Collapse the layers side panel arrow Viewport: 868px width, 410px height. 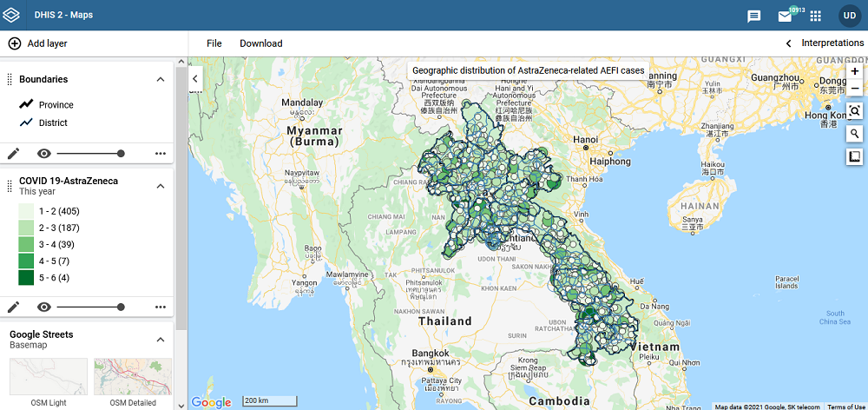[x=194, y=79]
